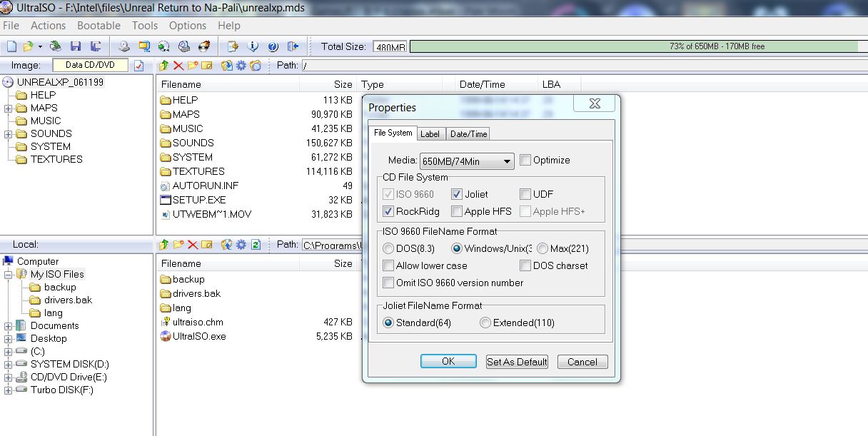
Task: Click the Save As toolbar icon
Action: coord(95,46)
